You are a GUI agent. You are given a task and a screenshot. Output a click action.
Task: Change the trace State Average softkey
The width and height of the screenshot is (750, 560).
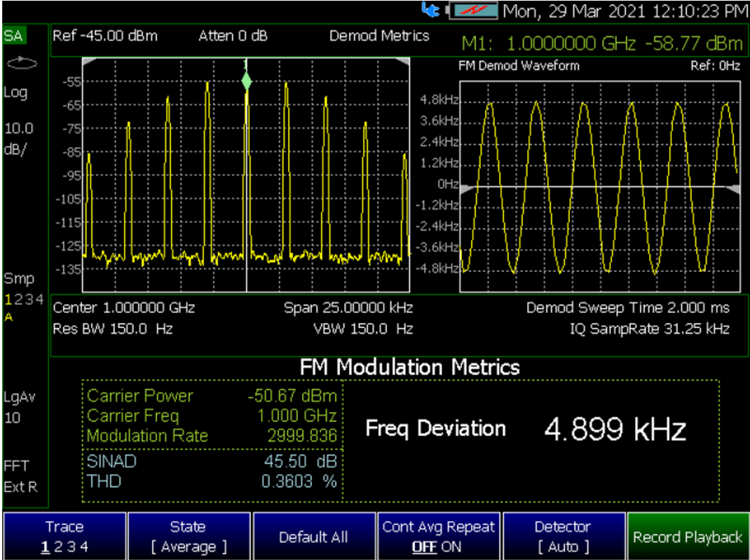tap(189, 536)
